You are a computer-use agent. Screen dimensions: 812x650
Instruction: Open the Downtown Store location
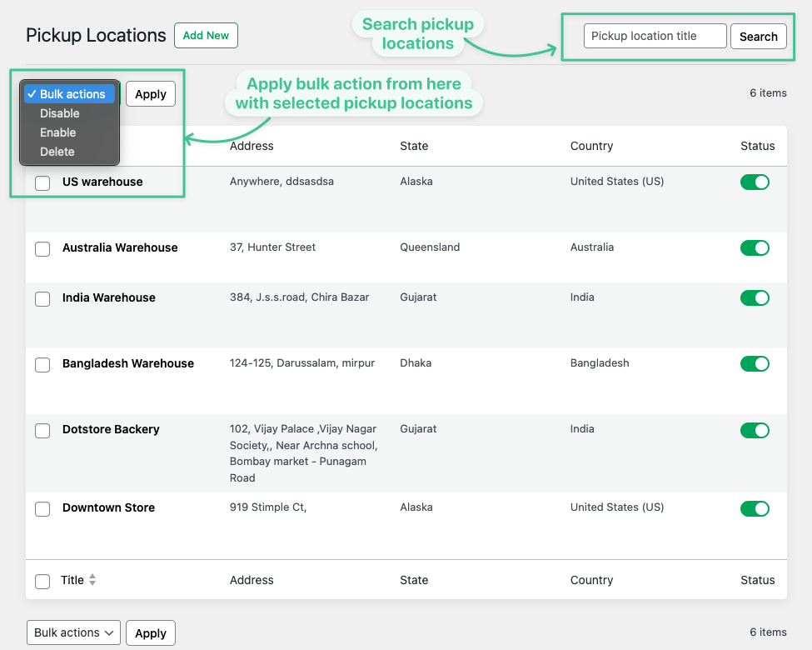point(109,508)
